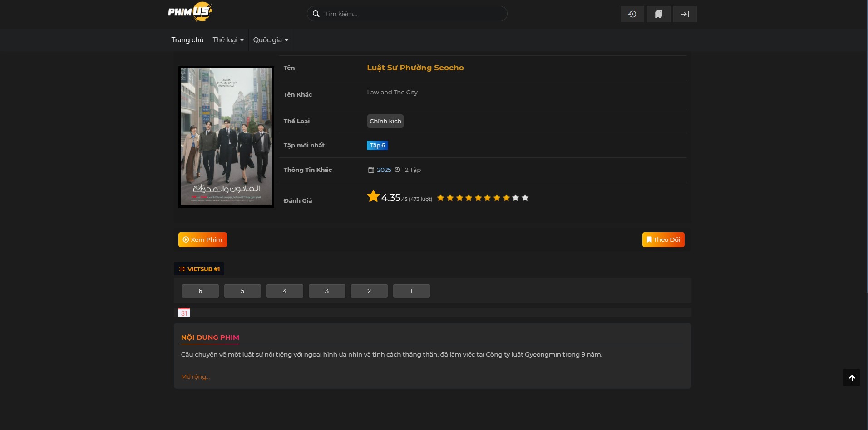This screenshot has height=430, width=868.
Task: Open watch history clock icon
Action: click(632, 14)
